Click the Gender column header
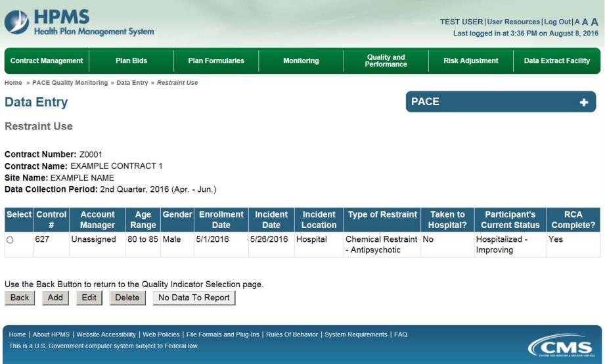The image size is (605, 364). click(177, 219)
